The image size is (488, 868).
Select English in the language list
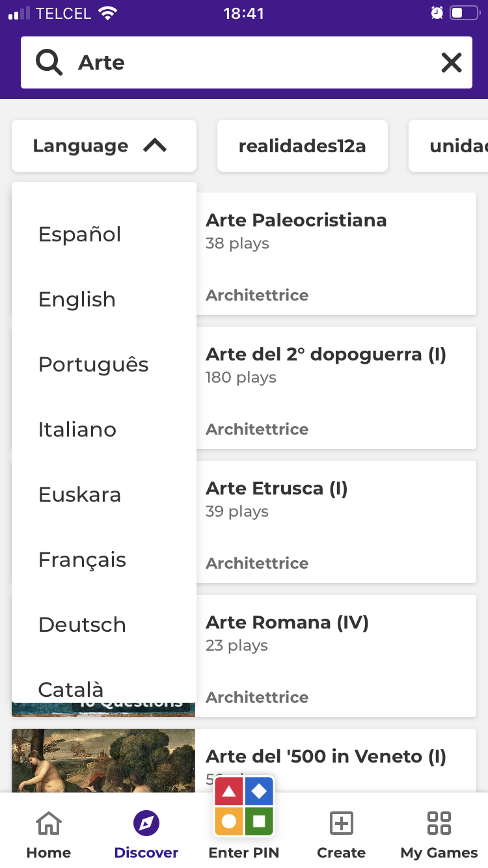(x=77, y=299)
